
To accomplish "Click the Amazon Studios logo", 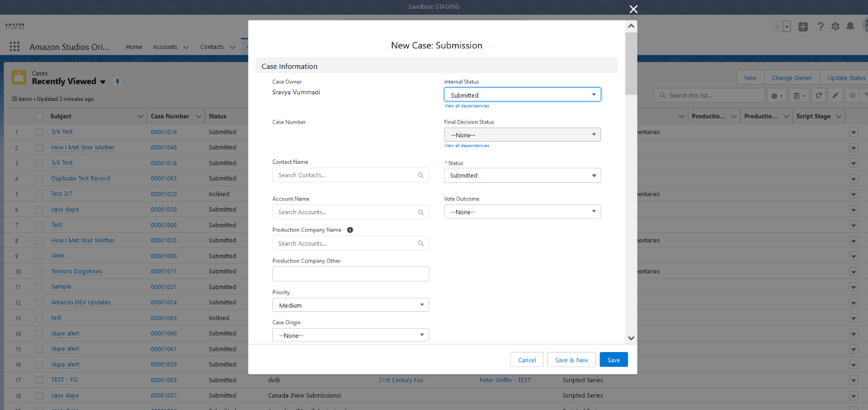I will [15, 26].
